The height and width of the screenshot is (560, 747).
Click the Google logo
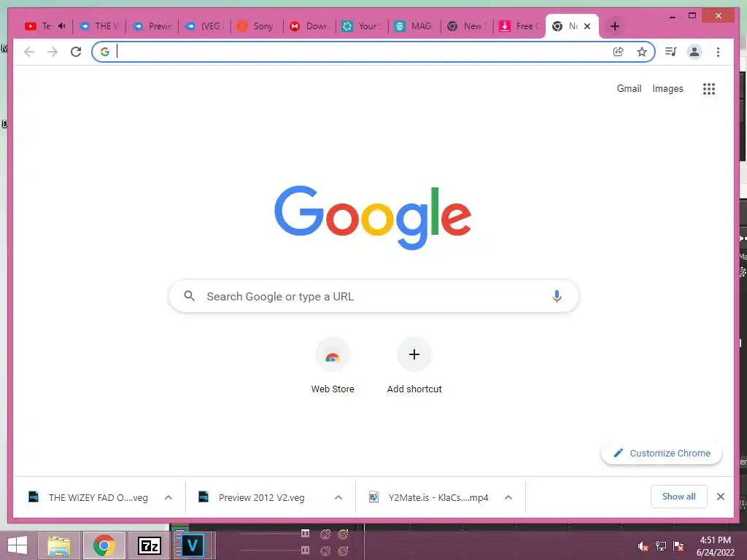pyautogui.click(x=373, y=217)
